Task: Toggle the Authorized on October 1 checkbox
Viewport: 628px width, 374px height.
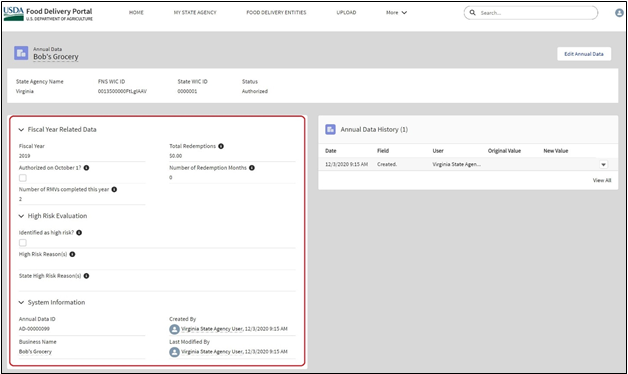Action: tap(23, 178)
